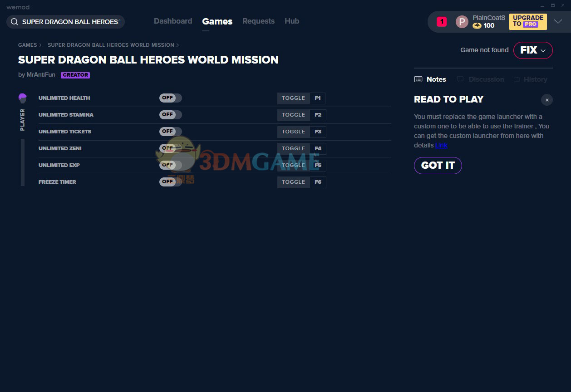Open the Notes tab

(430, 79)
